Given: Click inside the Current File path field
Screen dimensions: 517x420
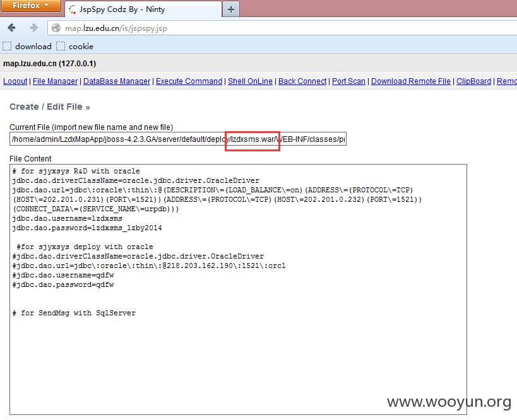Looking at the screenshot, I should 178,139.
